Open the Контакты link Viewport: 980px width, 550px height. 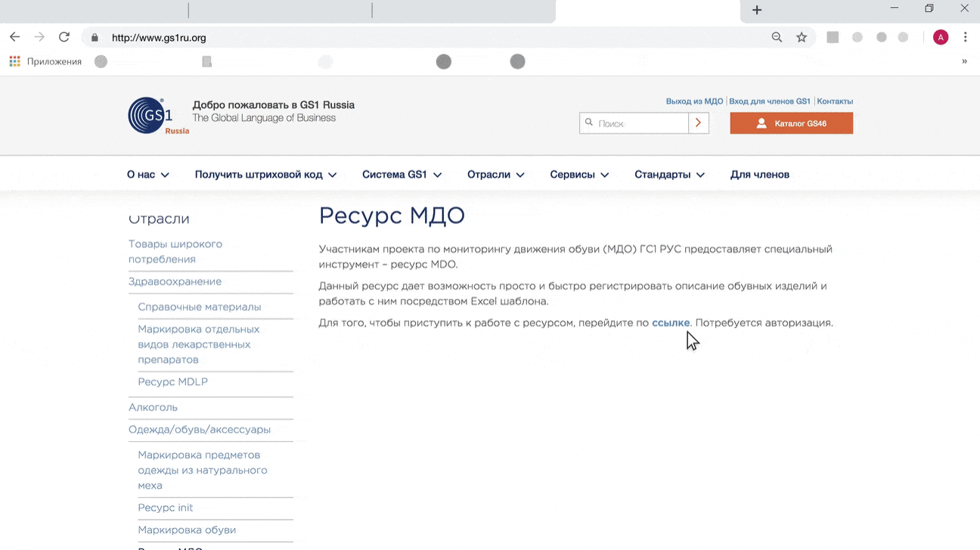tap(835, 101)
